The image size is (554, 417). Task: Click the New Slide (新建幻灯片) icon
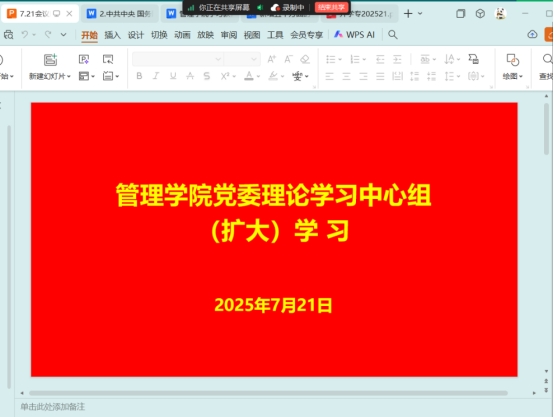tap(51, 60)
